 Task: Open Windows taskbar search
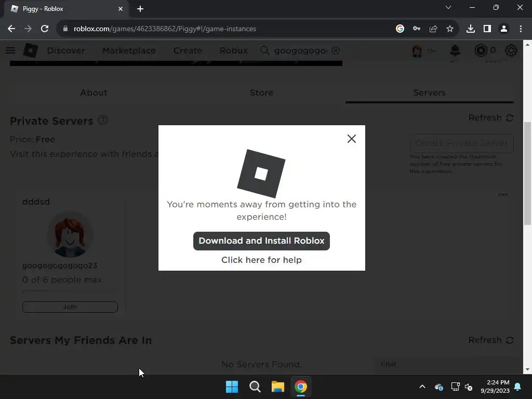coord(255,387)
